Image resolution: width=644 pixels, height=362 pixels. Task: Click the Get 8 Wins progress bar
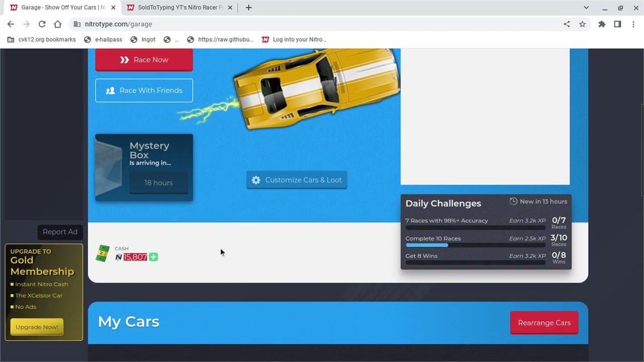[x=475, y=262]
